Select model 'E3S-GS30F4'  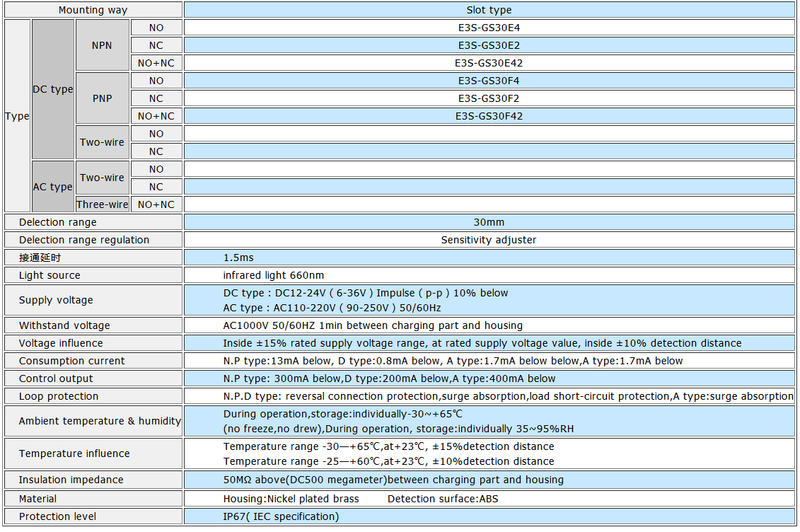click(489, 81)
